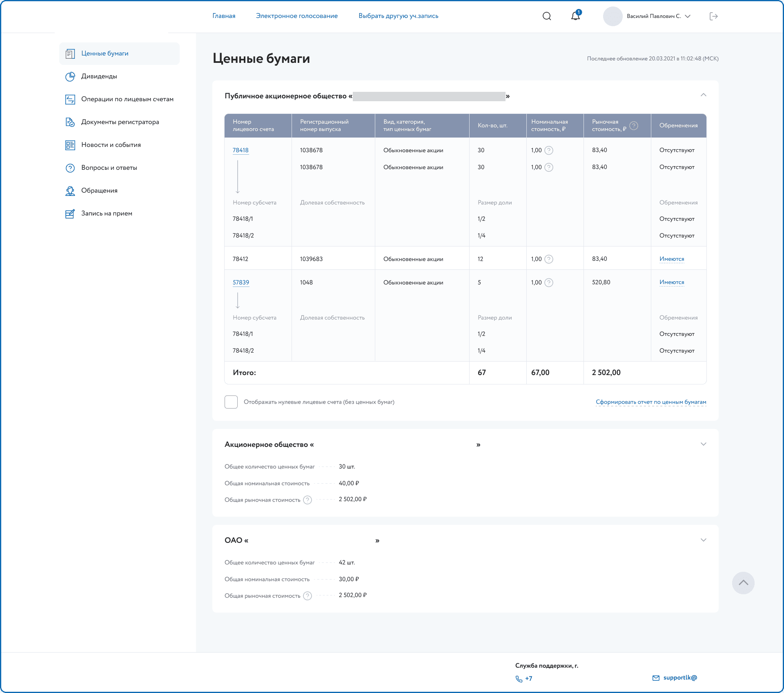
Task: Click the Вопросы и ответы question icon
Action: (x=70, y=168)
